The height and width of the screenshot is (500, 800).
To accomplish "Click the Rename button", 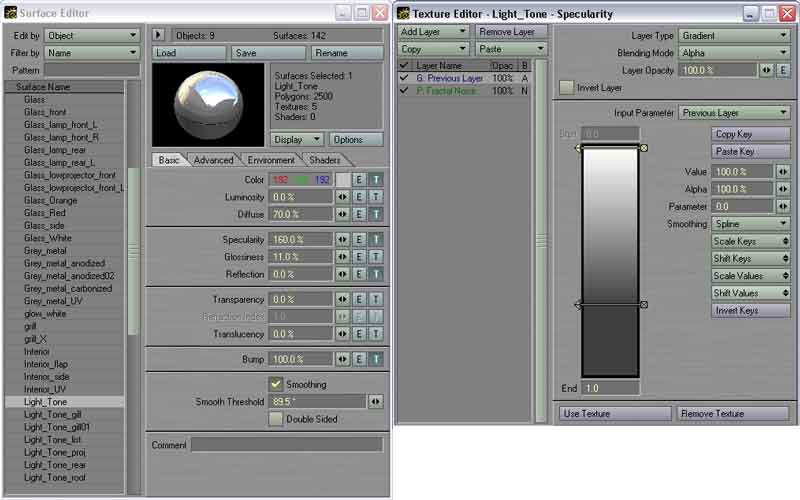I will (346, 53).
